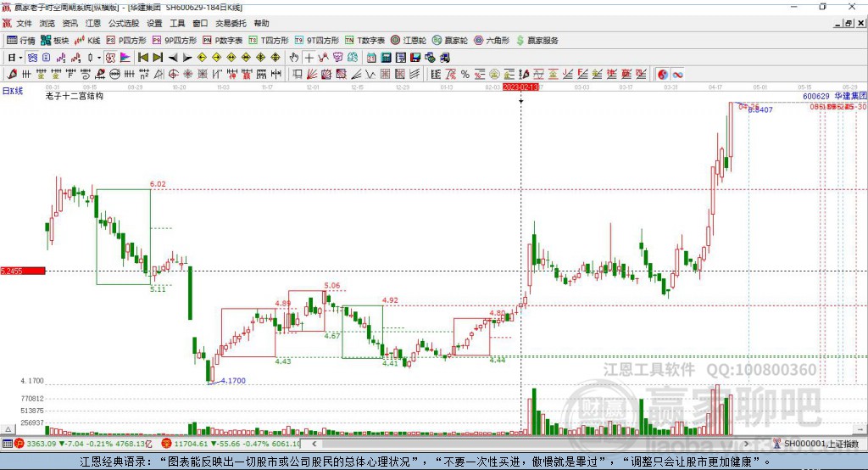Select the Gann fan angle lines tool
The height and width of the screenshot is (470, 868).
click(x=312, y=75)
